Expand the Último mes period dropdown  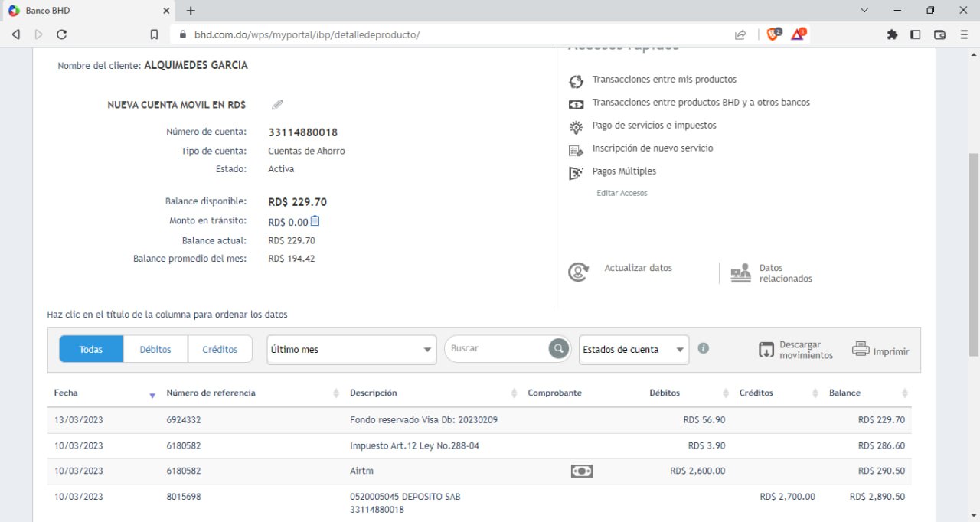click(x=351, y=350)
